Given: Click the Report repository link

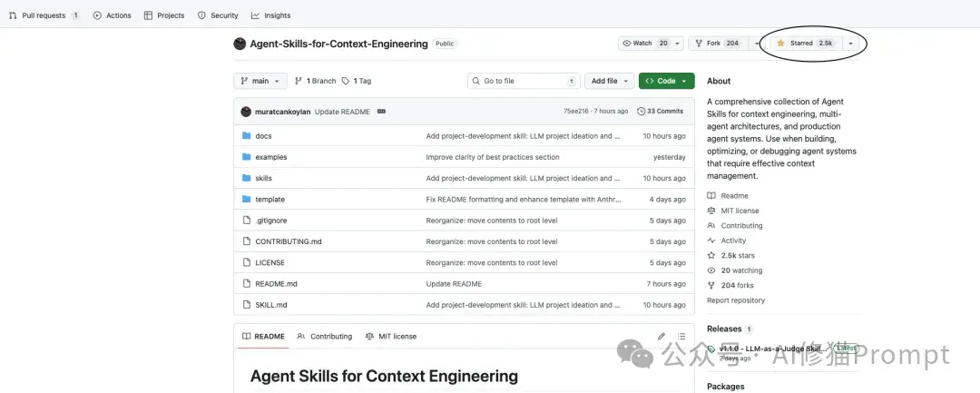Looking at the screenshot, I should (x=736, y=300).
